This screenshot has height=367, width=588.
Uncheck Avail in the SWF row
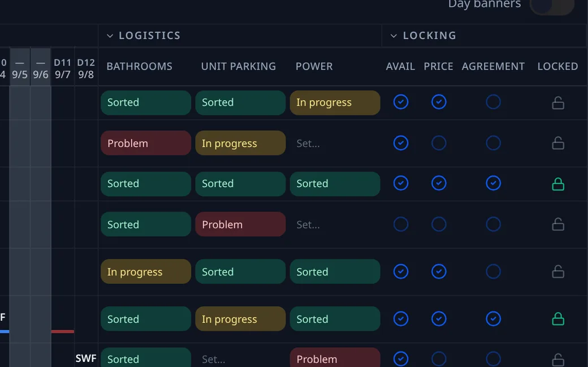401,359
